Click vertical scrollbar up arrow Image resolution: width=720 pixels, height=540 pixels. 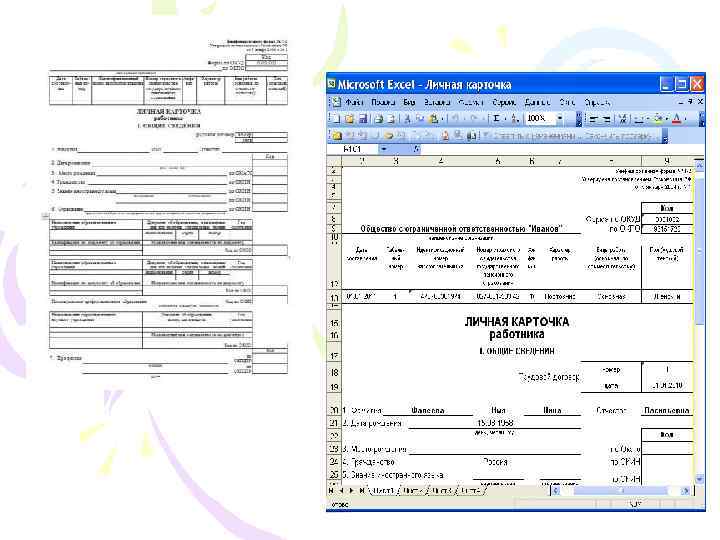(x=699, y=165)
